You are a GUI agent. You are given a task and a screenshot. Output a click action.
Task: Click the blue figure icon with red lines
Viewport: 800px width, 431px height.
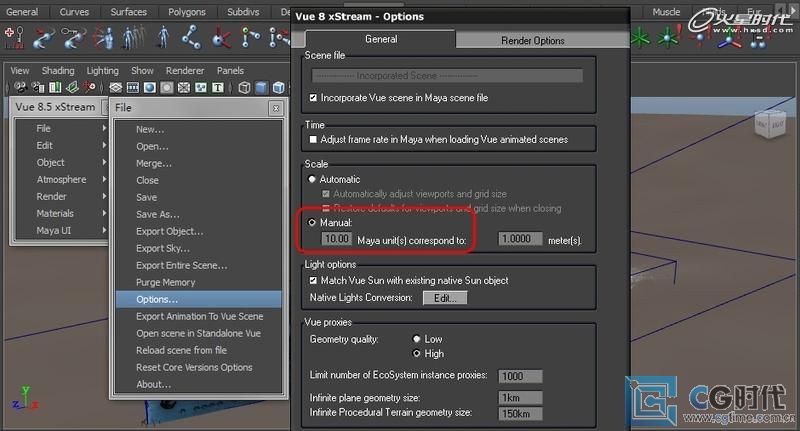coord(104,38)
